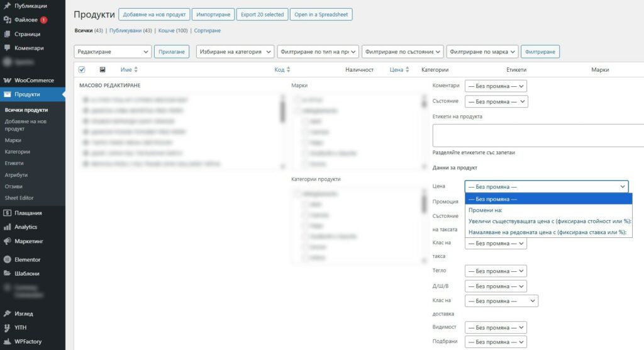Open the Редактиране bulk actions dropdown
644x350 pixels.
point(113,52)
